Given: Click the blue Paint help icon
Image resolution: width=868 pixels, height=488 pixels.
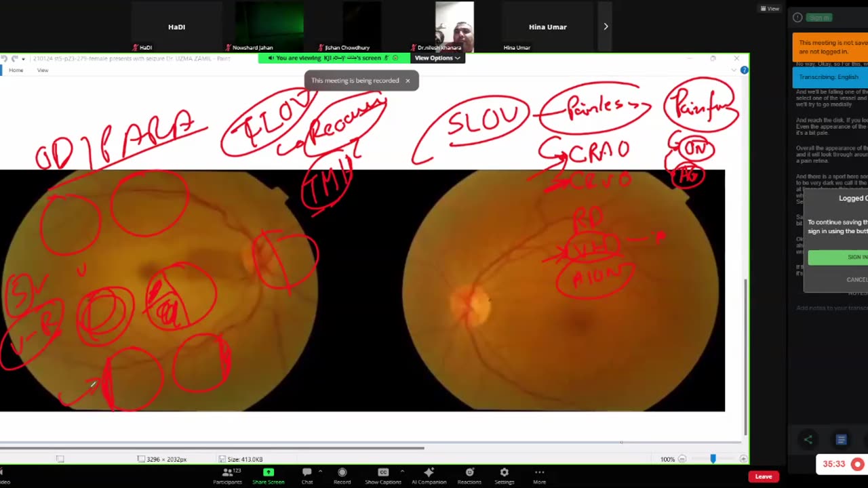Looking at the screenshot, I should (744, 70).
